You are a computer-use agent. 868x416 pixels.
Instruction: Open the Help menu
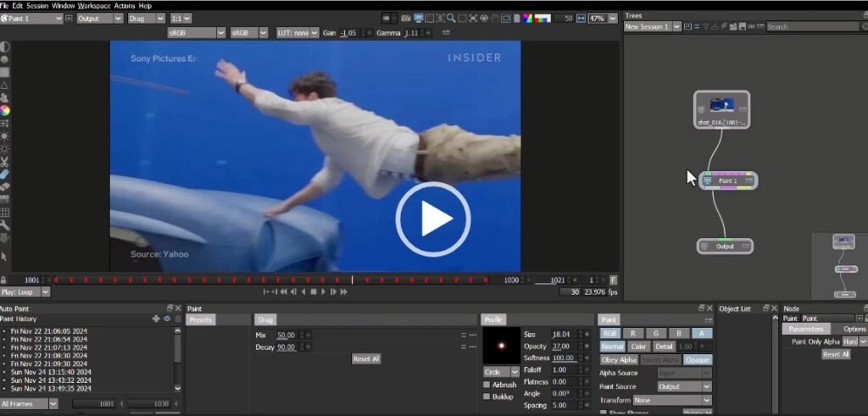click(x=145, y=6)
